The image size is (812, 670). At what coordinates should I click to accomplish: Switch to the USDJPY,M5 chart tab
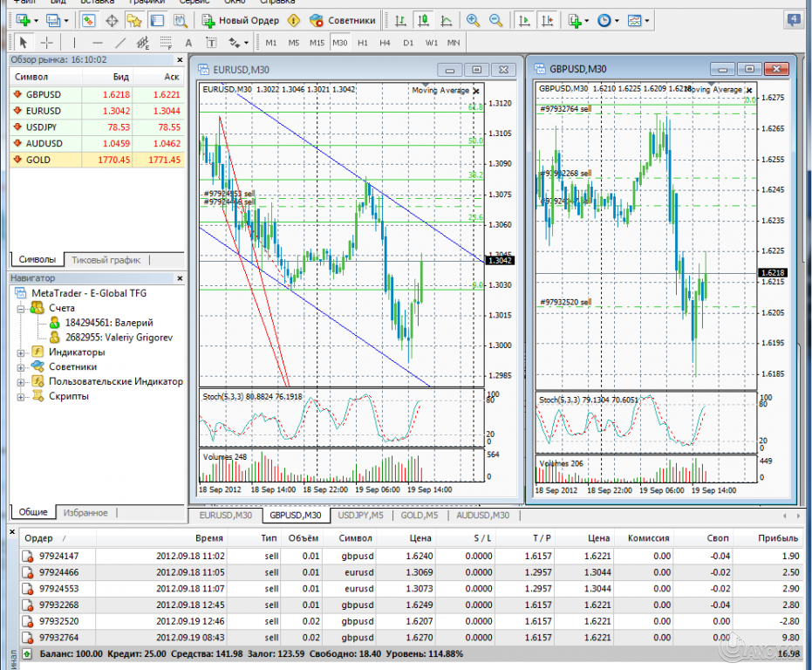(x=361, y=515)
